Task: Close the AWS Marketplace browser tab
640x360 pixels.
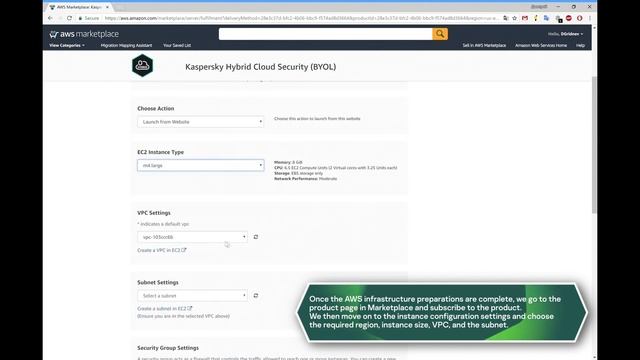Action: 107,7
